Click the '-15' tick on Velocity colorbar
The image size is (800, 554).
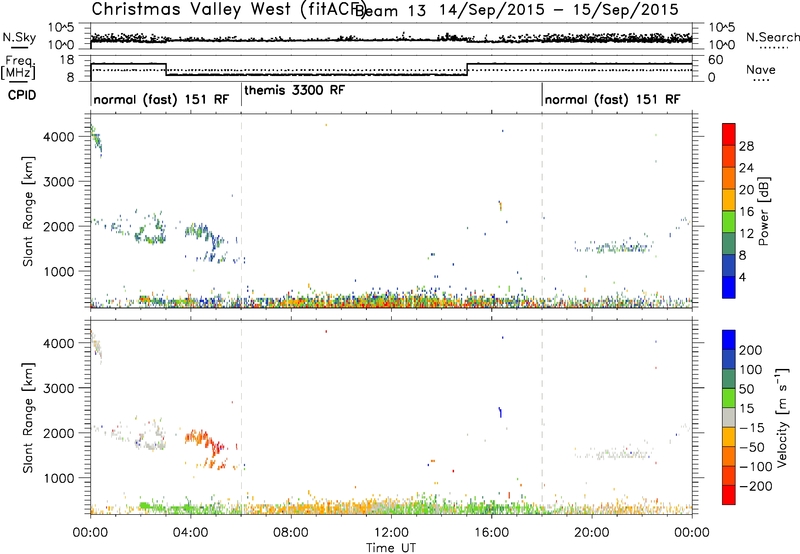point(752,427)
